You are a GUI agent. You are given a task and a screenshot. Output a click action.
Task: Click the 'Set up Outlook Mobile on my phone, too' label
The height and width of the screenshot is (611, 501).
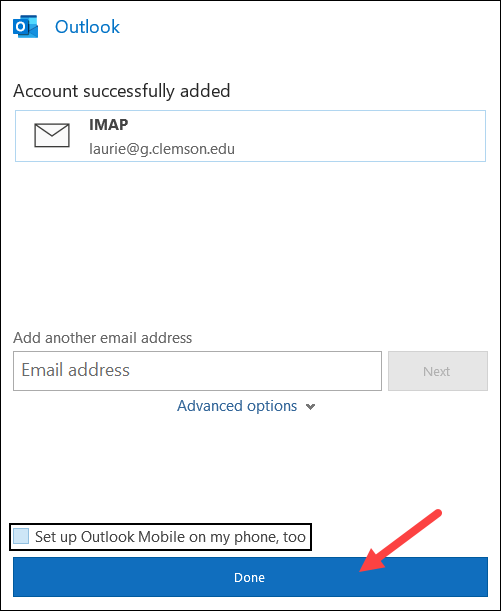pyautogui.click(x=170, y=537)
